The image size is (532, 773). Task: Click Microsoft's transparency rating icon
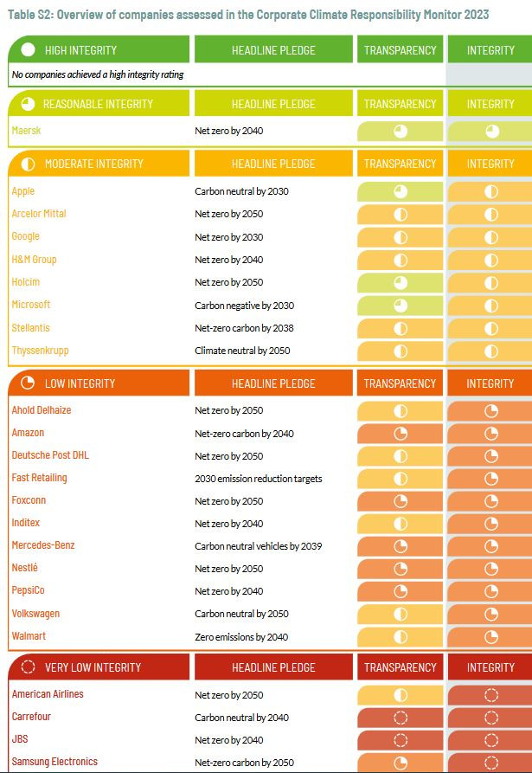401,305
